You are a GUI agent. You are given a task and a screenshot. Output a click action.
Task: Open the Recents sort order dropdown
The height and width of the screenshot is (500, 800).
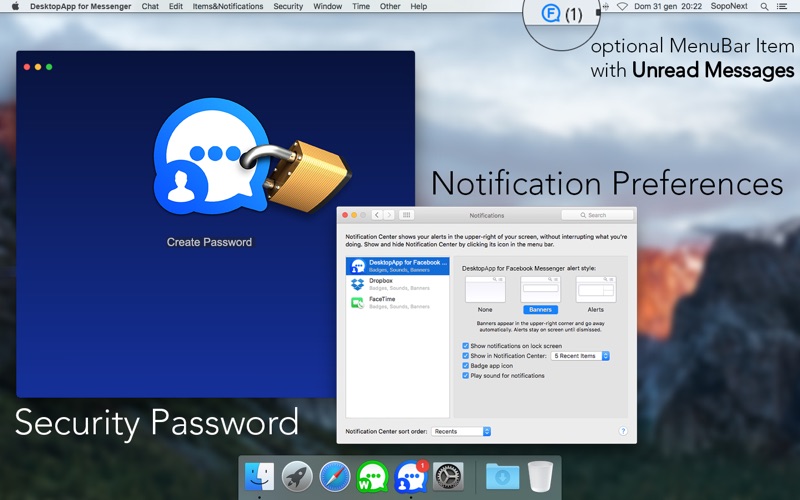point(461,432)
